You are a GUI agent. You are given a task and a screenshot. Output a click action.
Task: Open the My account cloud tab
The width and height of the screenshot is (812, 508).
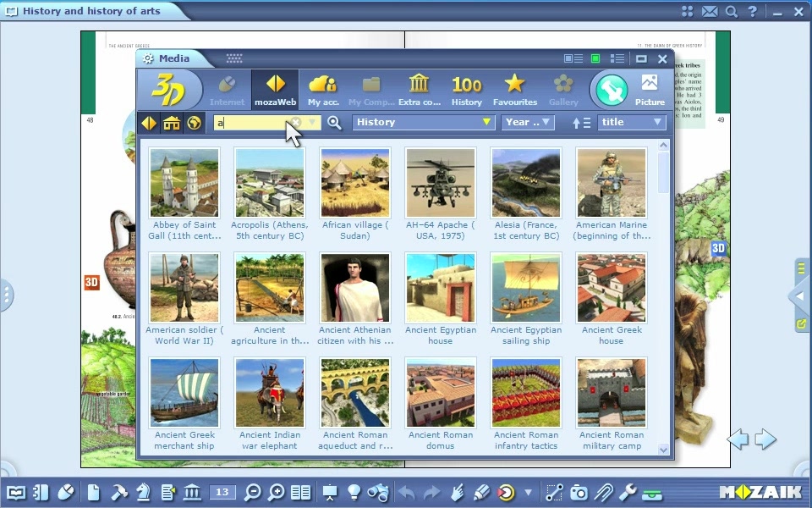[x=322, y=89]
